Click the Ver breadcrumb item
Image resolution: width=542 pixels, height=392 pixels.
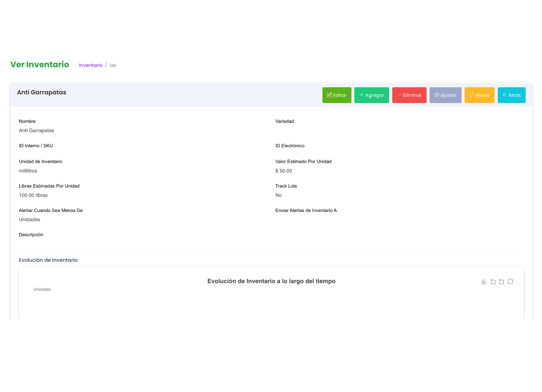tap(112, 65)
